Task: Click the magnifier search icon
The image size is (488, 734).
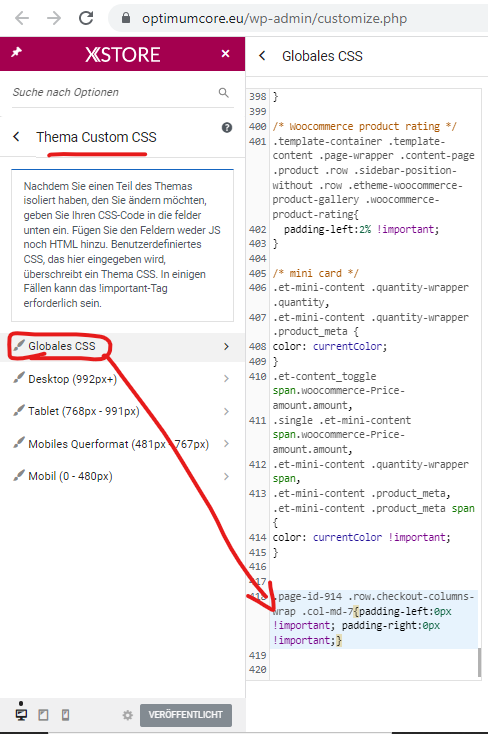Action: click(x=223, y=93)
